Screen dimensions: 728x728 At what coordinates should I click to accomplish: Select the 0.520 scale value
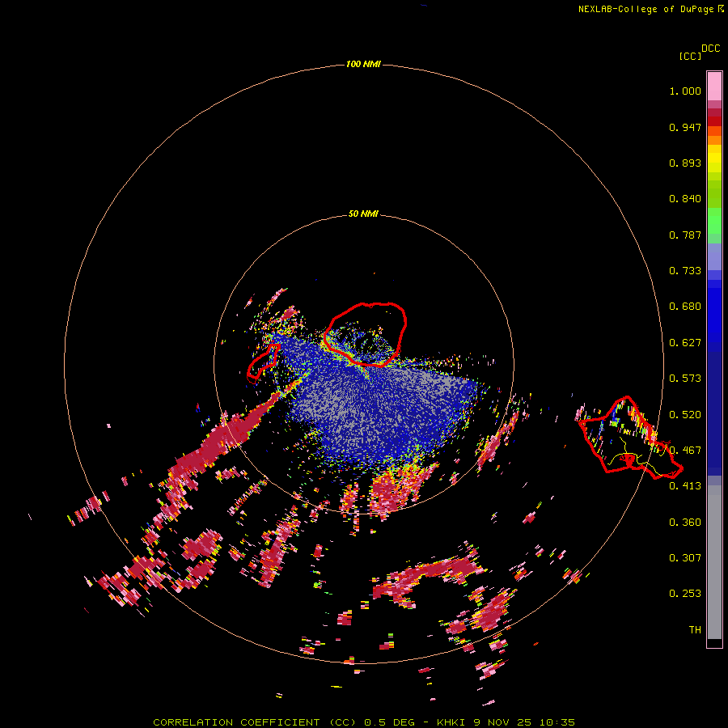[x=685, y=414]
